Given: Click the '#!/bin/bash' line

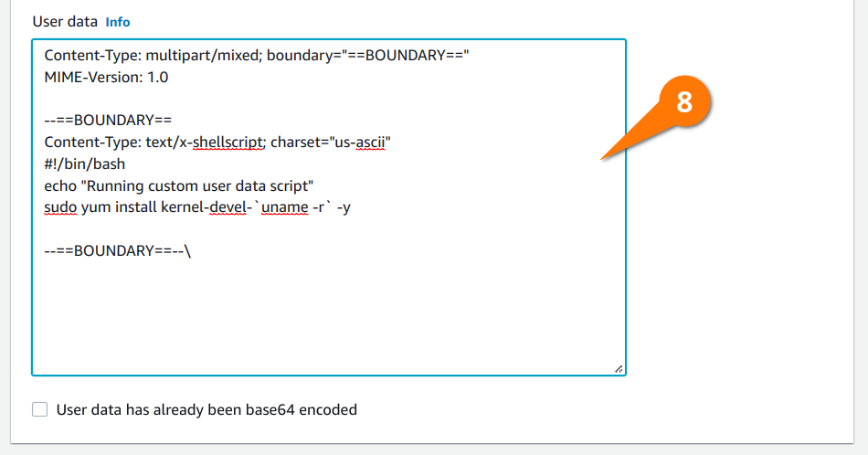Looking at the screenshot, I should pyautogui.click(x=85, y=164).
